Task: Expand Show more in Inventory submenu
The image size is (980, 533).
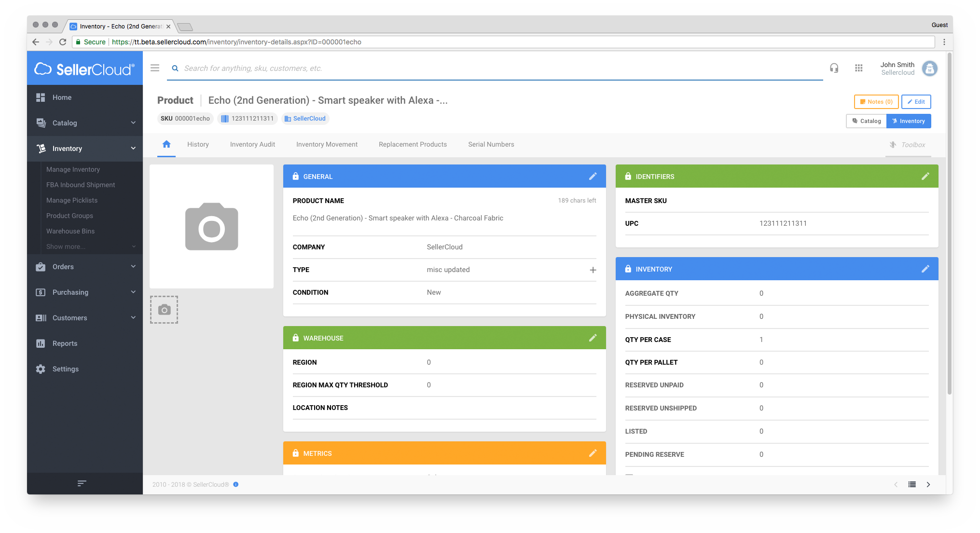Action: click(91, 246)
